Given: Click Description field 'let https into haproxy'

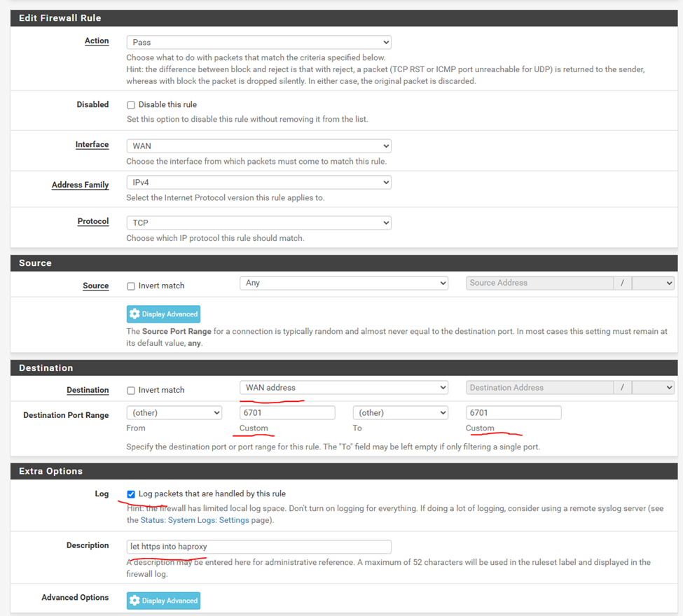Looking at the screenshot, I should [258, 547].
